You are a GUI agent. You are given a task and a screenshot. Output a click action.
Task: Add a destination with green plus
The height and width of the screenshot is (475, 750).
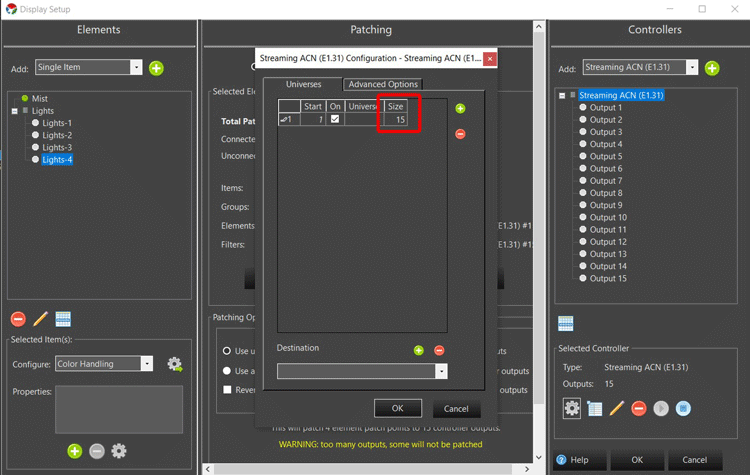[x=419, y=351]
